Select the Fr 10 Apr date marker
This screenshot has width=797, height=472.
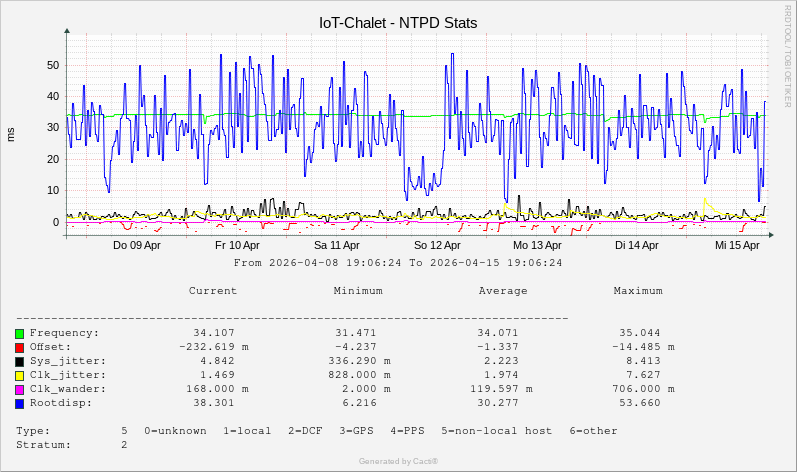tap(237, 245)
